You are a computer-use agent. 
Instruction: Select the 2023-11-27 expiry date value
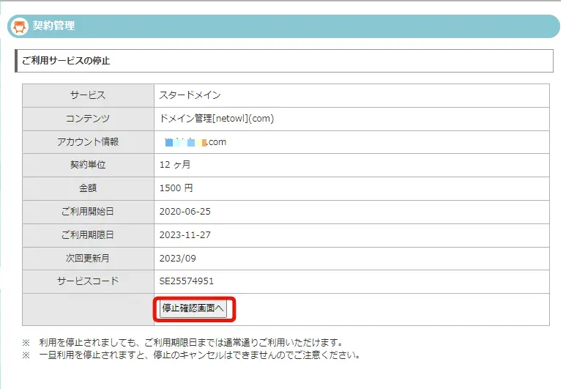click(183, 235)
